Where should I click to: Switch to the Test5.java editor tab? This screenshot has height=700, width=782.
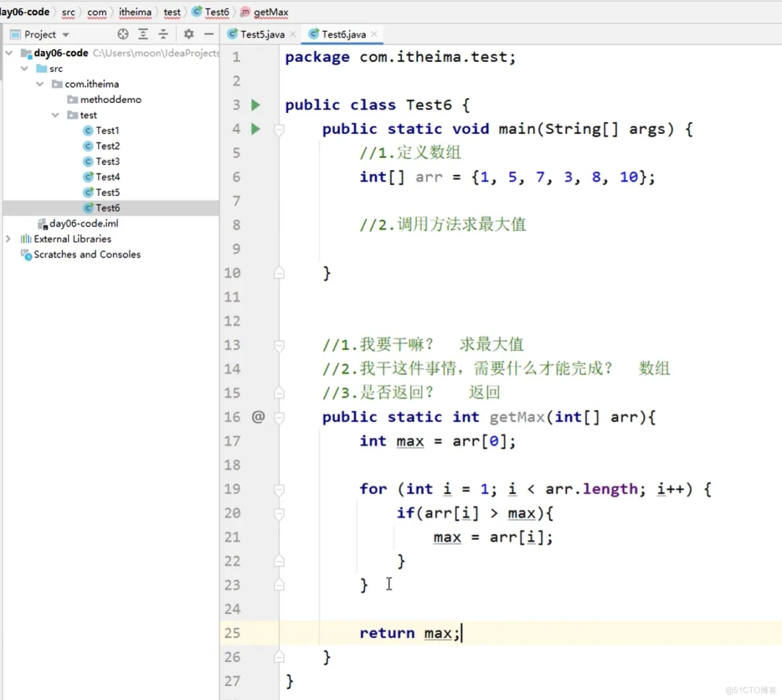[262, 34]
